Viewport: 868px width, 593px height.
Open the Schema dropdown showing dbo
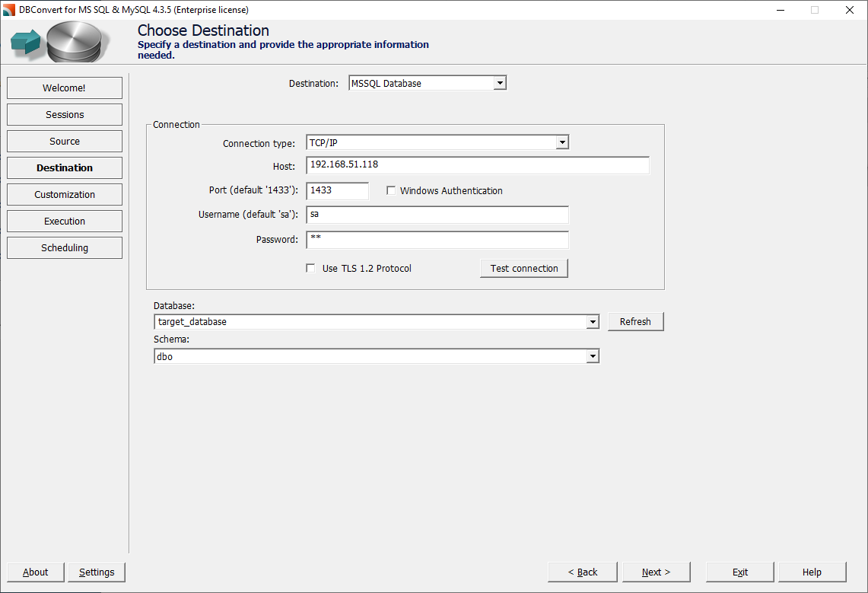[593, 355]
